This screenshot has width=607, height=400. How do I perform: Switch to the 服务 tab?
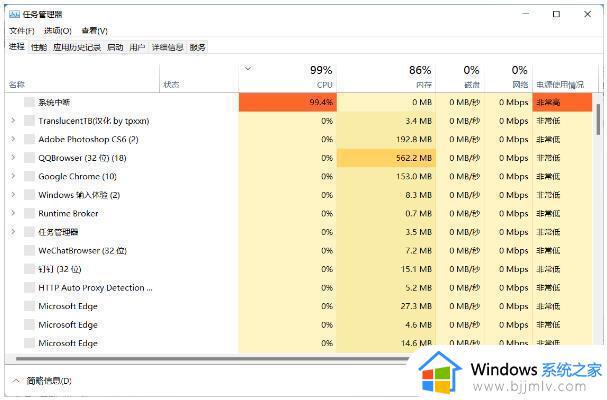click(197, 47)
